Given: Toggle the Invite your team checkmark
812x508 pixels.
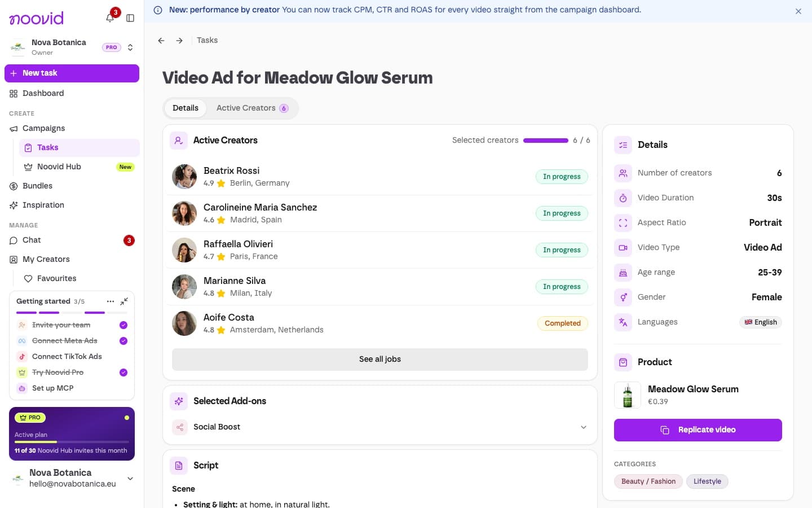Looking at the screenshot, I should coord(123,325).
